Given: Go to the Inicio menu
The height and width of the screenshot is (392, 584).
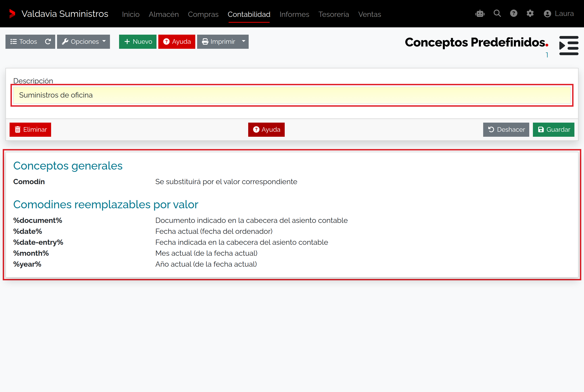Looking at the screenshot, I should coord(131,14).
